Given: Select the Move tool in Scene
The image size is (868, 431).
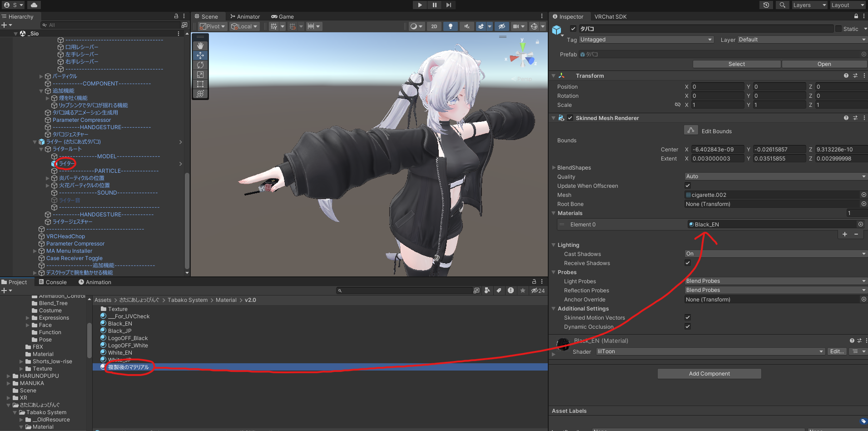Looking at the screenshot, I should tap(200, 55).
